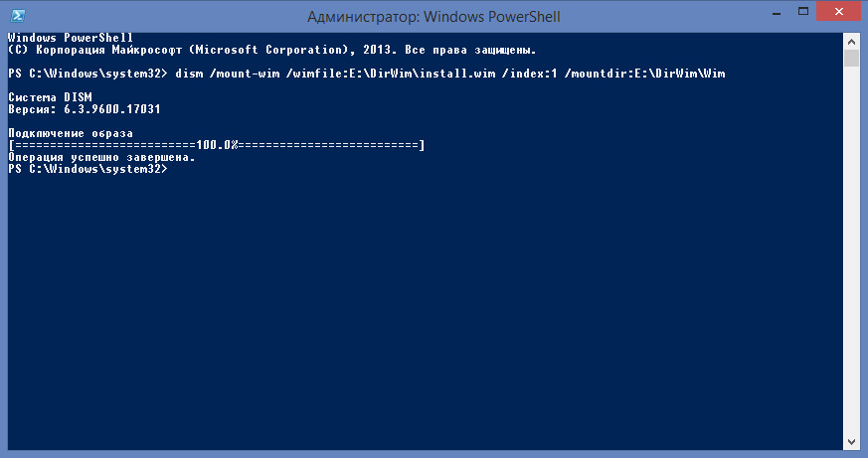
Task: Click the /mountdir:E:\DirWim\Wim argument
Action: click(653, 75)
